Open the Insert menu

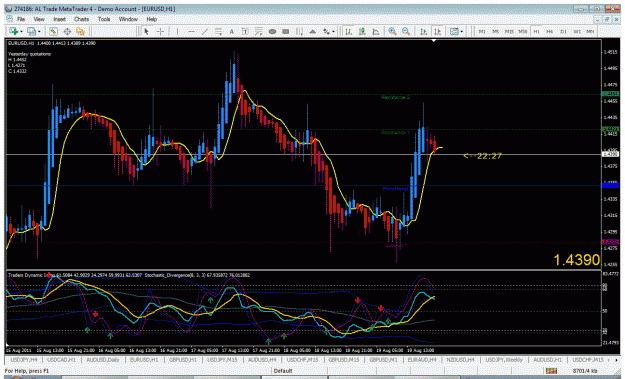[59, 19]
